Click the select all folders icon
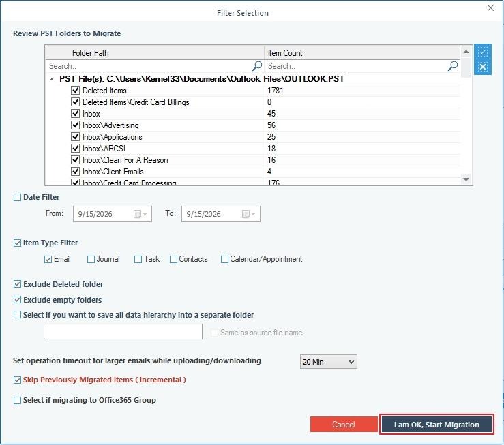Screen dimensions: 504x445 pyautogui.click(x=482, y=51)
